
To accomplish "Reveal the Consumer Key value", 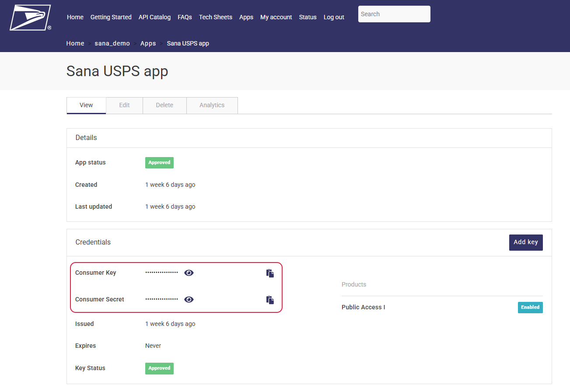I will [x=189, y=273].
